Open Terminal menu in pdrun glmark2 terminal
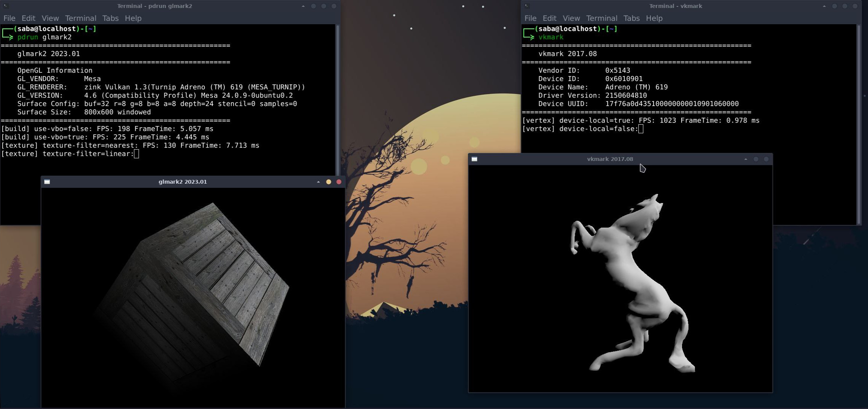Image resolution: width=868 pixels, height=409 pixels. pos(80,18)
